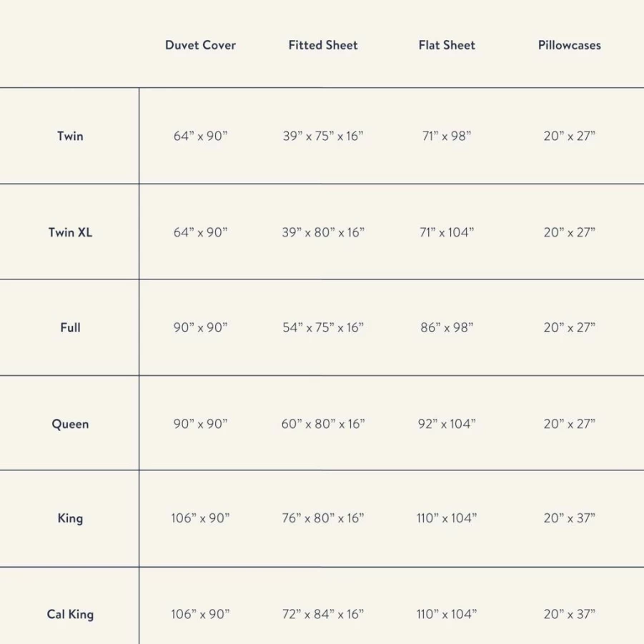Select the Twin row label

pos(70,136)
